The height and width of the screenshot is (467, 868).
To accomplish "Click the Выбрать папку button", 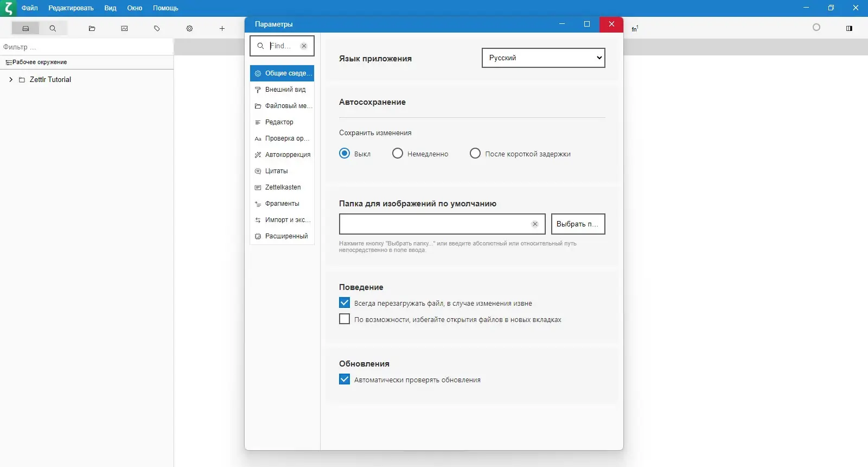I will pos(578,224).
